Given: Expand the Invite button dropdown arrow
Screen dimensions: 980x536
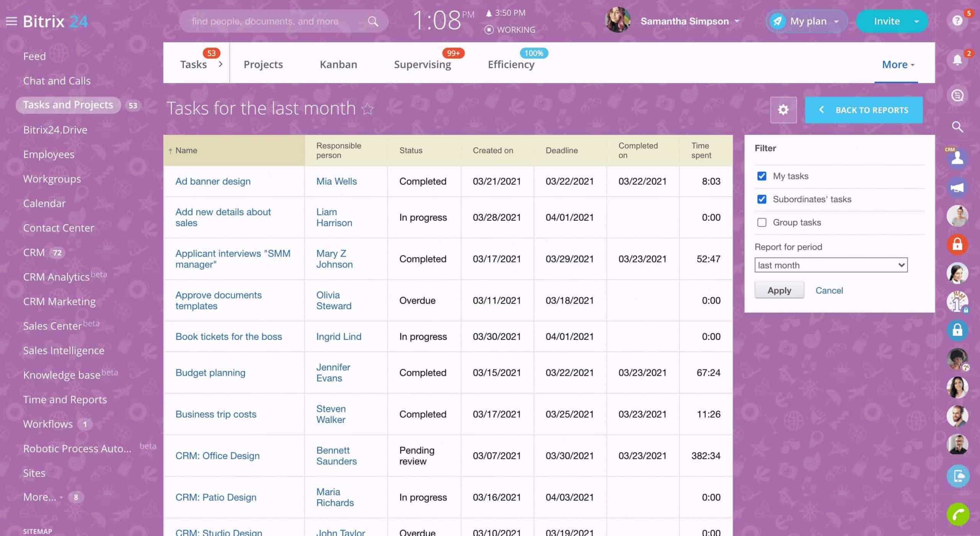Looking at the screenshot, I should pyautogui.click(x=916, y=21).
